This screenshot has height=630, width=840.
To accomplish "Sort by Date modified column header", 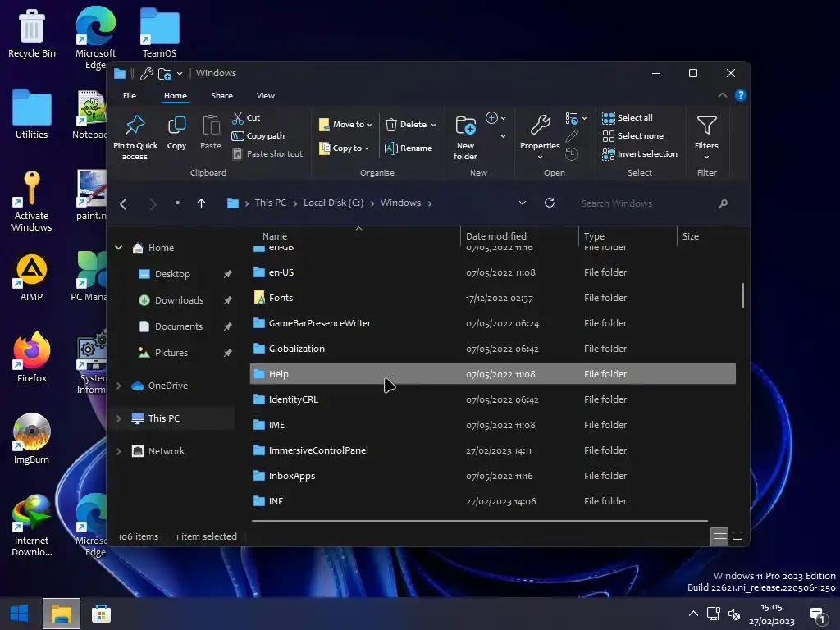I will pos(519,236).
